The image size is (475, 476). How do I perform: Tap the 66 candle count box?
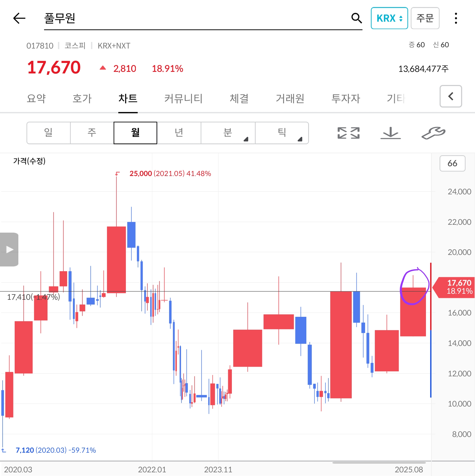(452, 163)
